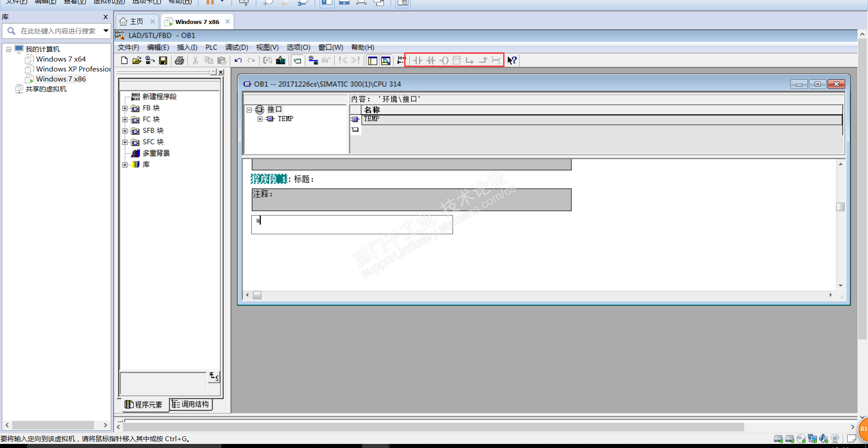The image size is (868, 448).
Task: Click the Save floppy disk icon
Action: point(163,60)
